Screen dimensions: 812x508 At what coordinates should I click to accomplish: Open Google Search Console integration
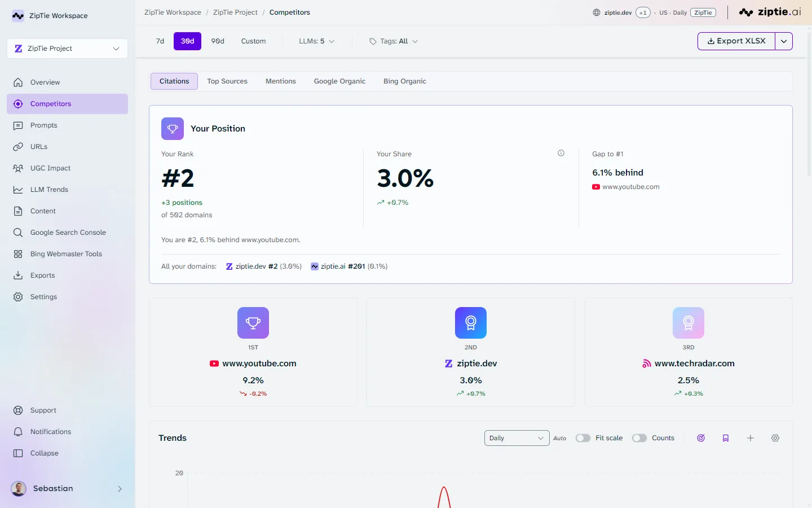click(x=67, y=233)
